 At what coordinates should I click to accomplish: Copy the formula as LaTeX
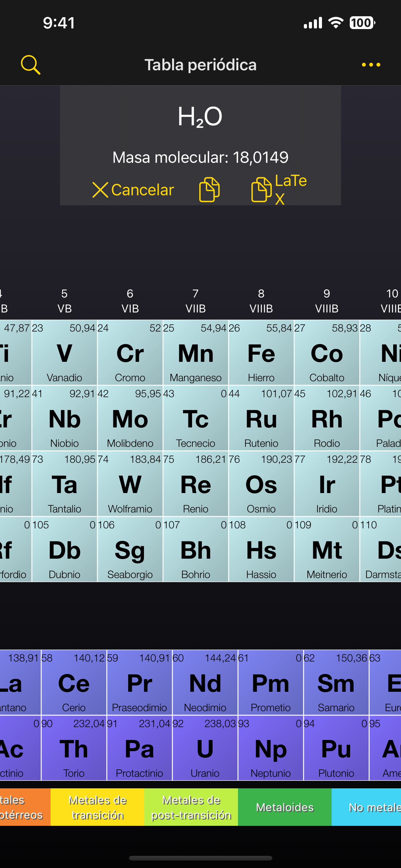pos(279,190)
